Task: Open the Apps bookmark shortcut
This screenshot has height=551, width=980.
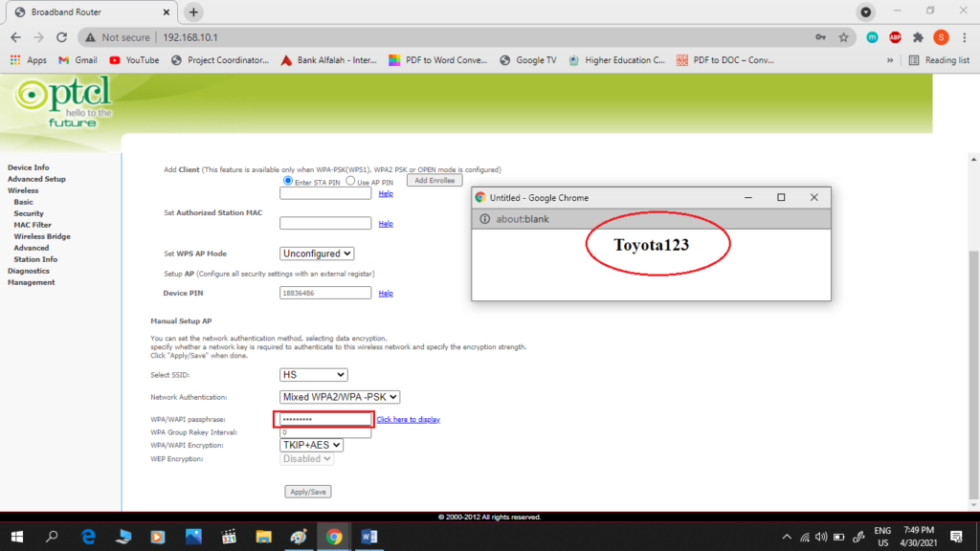Action: [28, 60]
